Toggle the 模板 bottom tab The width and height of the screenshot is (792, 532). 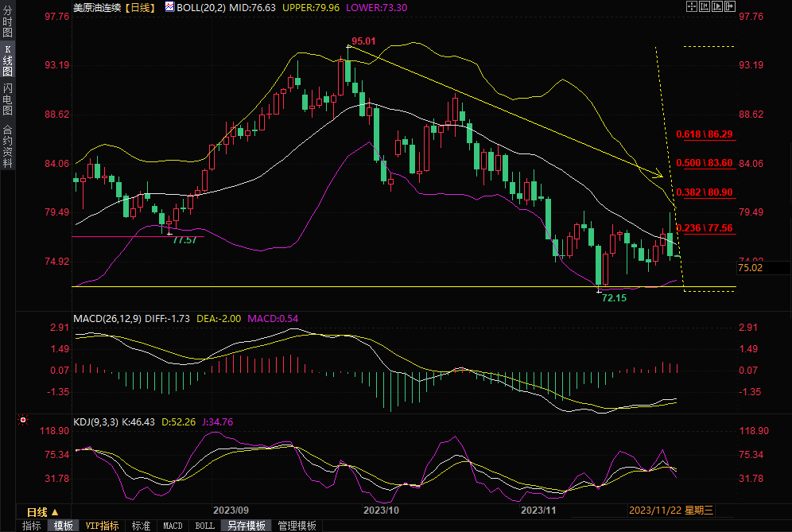(64, 526)
